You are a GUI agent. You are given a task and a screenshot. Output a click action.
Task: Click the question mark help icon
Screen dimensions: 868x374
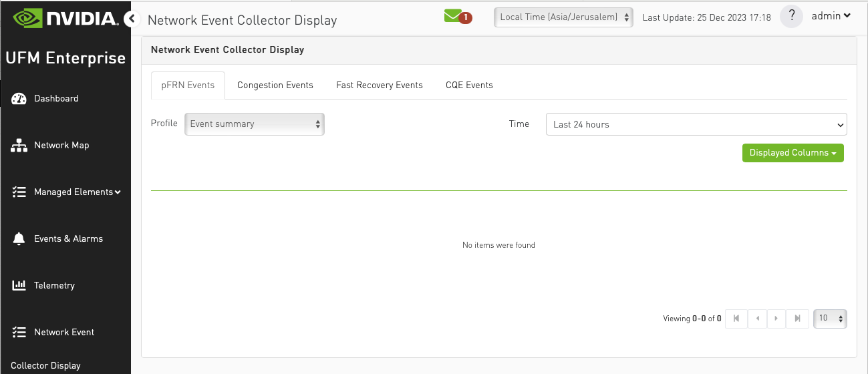[x=791, y=17]
